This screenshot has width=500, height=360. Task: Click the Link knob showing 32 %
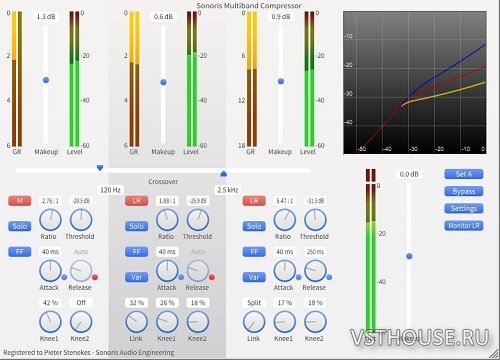(137, 322)
